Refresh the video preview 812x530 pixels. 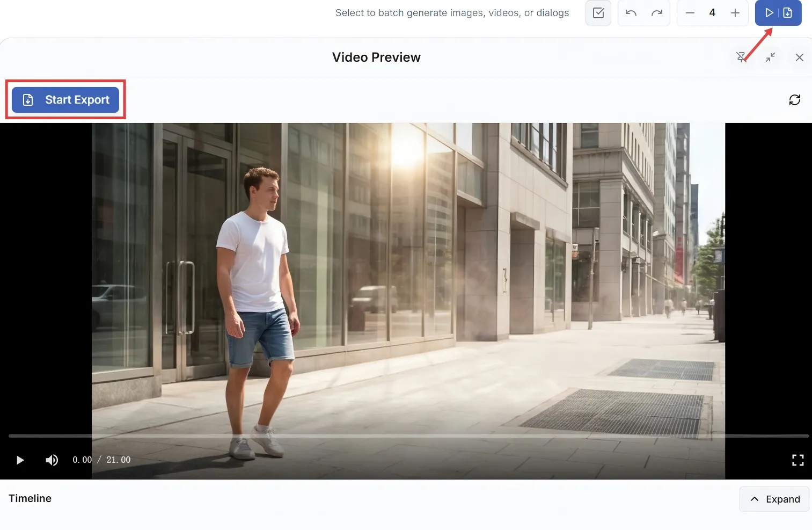click(x=794, y=100)
